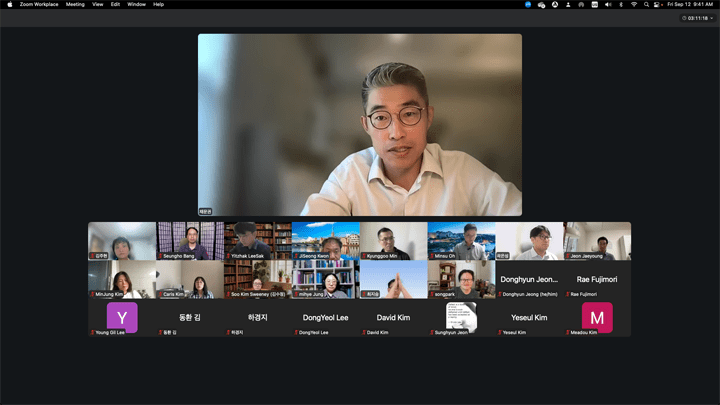Select the main speaker video
Screen dimensions: 720x405
click(359, 125)
